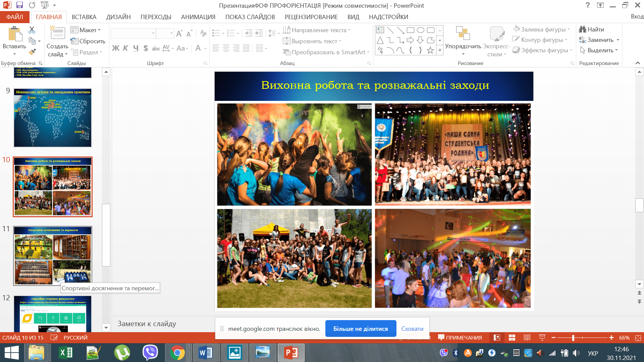The image size is (644, 362).
Task: Expand the shapes gallery more arrow
Action: click(x=440, y=50)
